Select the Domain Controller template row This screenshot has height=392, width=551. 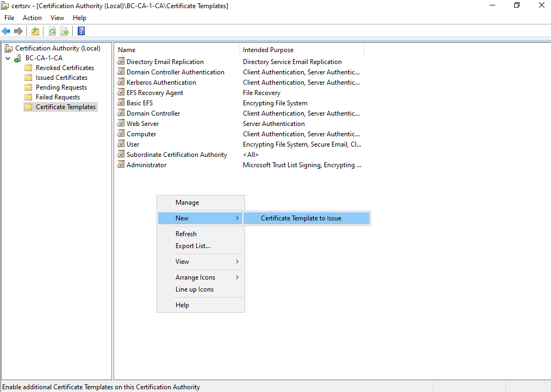tap(153, 113)
